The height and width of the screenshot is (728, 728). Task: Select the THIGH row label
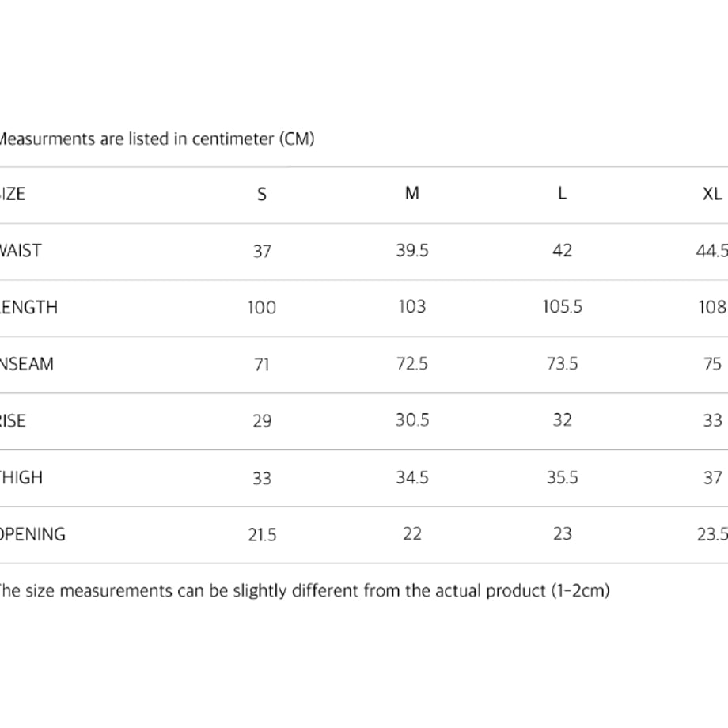coord(21,478)
